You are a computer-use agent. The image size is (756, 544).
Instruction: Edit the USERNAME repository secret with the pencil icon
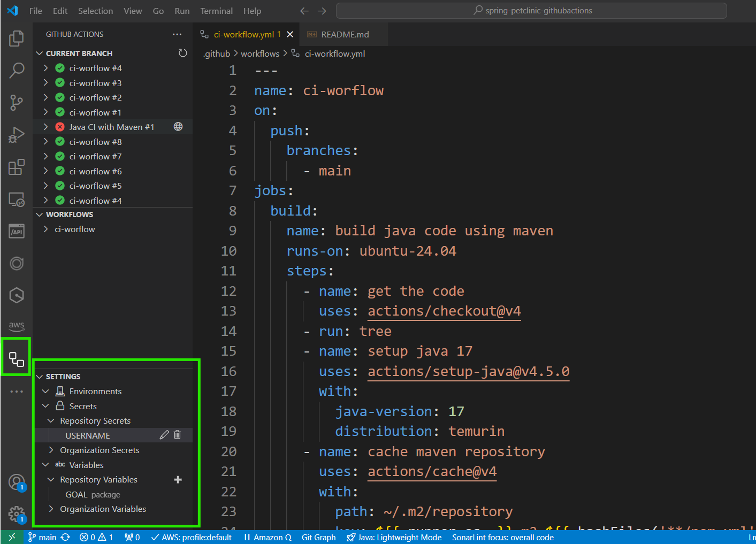[x=164, y=435]
